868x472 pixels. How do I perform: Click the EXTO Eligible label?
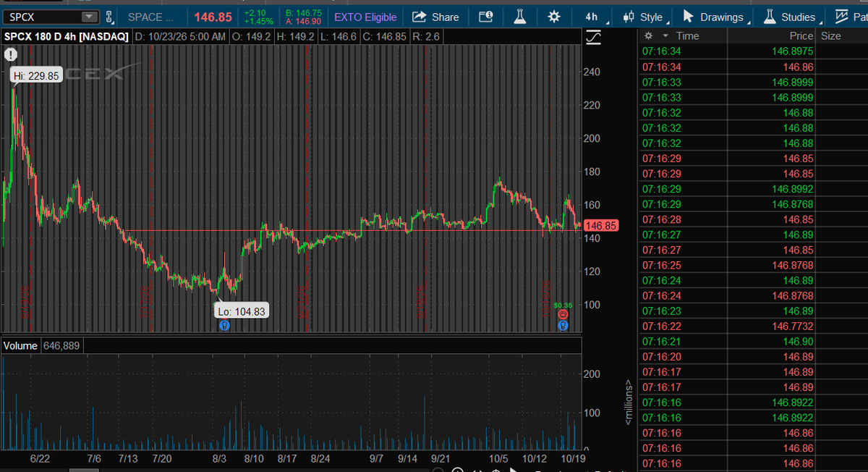(x=365, y=17)
